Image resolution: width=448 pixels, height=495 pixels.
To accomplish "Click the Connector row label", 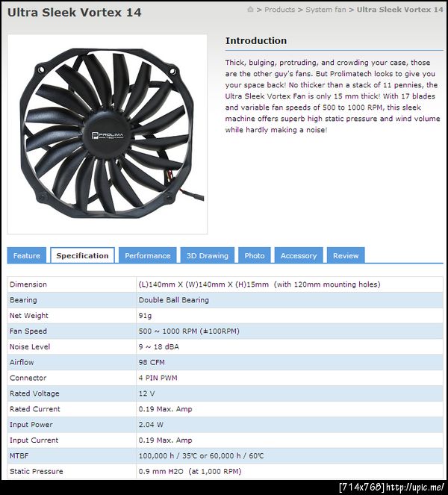I will coord(28,378).
